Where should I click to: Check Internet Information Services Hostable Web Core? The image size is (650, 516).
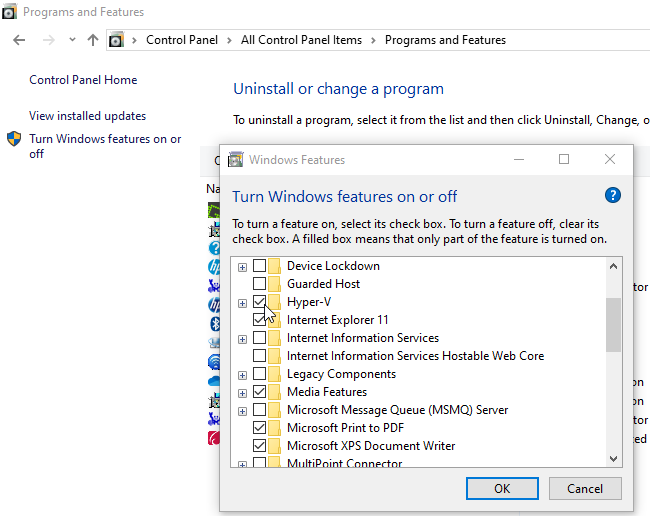tap(260, 355)
